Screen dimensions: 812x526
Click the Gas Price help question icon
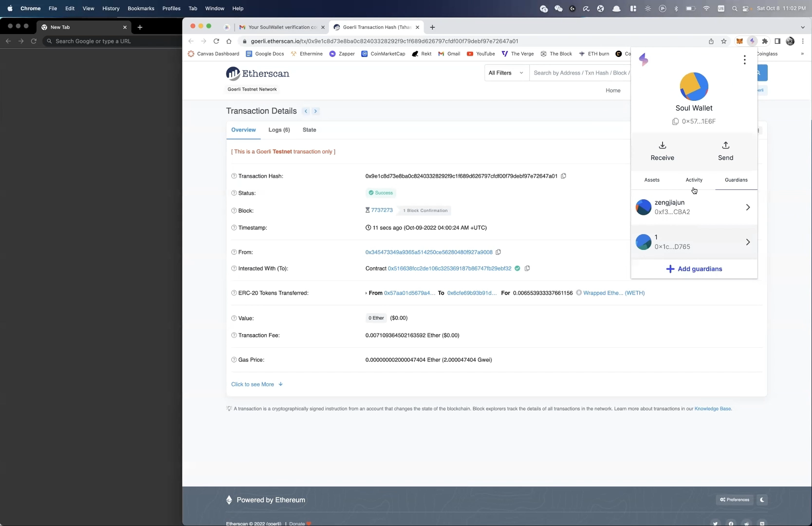click(x=234, y=359)
